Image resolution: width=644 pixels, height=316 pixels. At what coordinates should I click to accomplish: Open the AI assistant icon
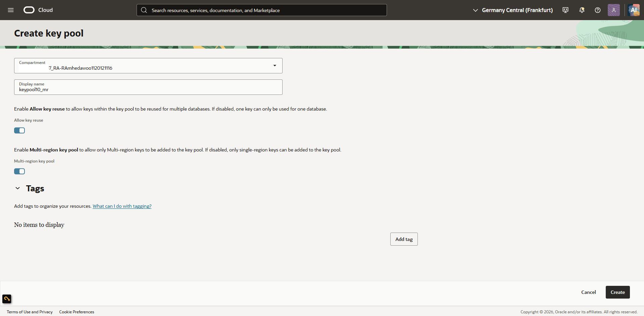(634, 10)
